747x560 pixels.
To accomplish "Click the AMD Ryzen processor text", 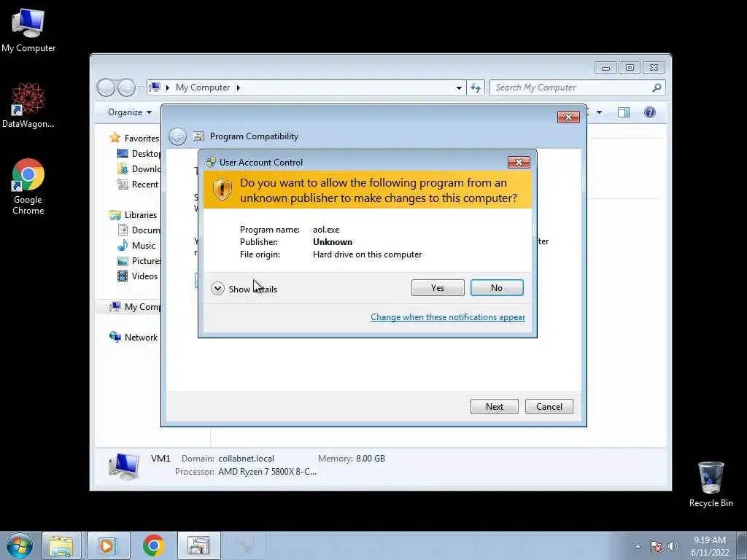I will click(x=267, y=472).
